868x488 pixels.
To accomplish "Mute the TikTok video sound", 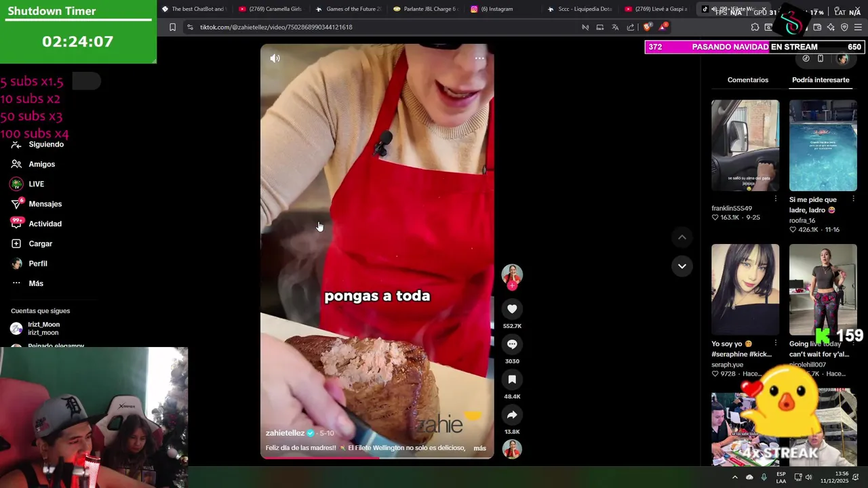I will pyautogui.click(x=275, y=58).
